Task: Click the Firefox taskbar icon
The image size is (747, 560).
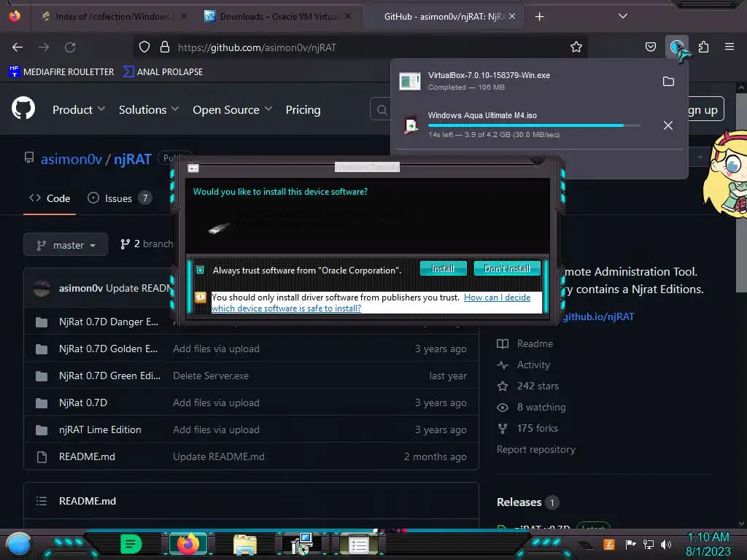Action: [187, 544]
